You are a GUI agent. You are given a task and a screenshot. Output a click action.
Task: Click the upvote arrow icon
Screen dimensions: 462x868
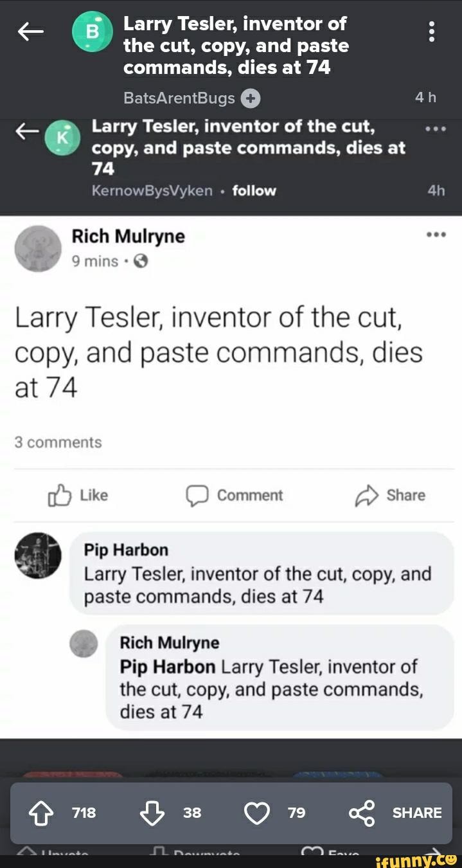tap(40, 813)
